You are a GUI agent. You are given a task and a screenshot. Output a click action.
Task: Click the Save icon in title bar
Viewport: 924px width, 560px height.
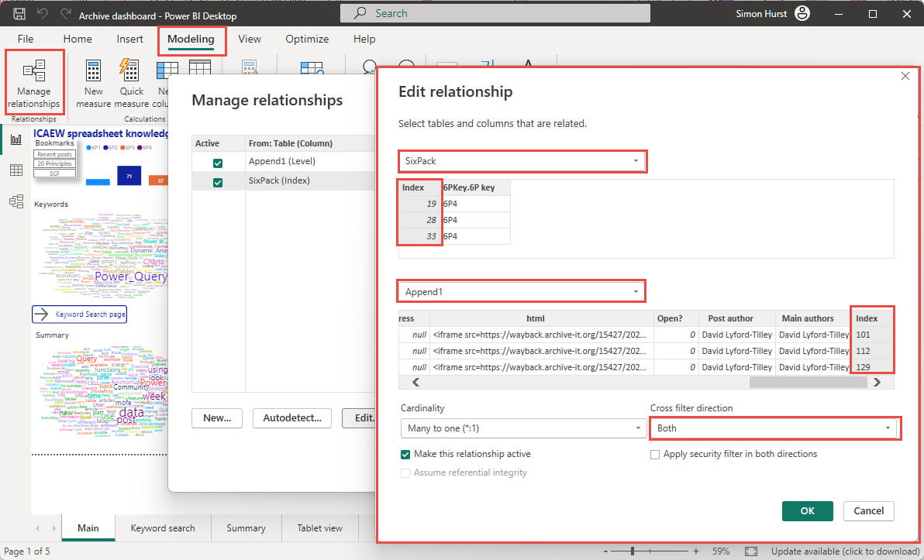pos(19,14)
